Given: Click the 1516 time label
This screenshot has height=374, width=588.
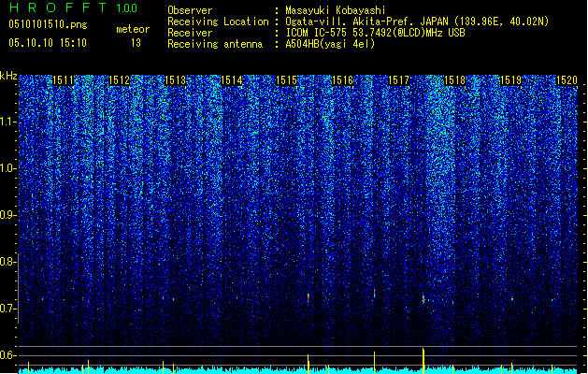Looking at the screenshot, I should point(343,80).
